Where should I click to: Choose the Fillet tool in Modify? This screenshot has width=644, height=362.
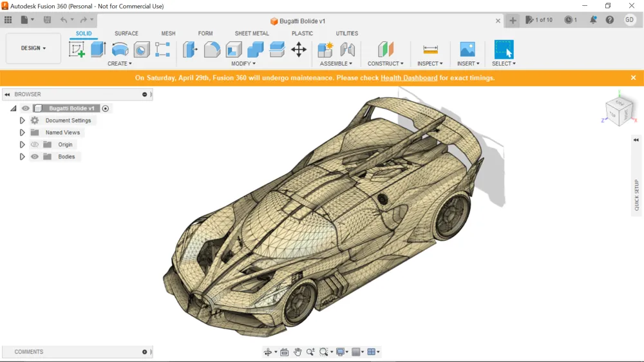coord(212,50)
